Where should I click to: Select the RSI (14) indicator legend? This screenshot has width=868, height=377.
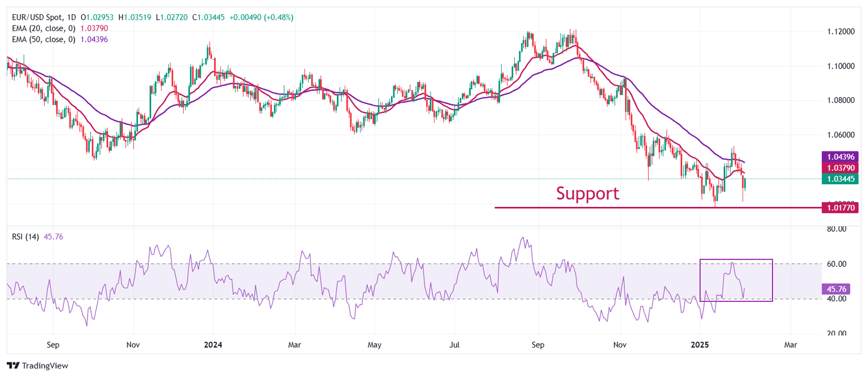tap(25, 237)
